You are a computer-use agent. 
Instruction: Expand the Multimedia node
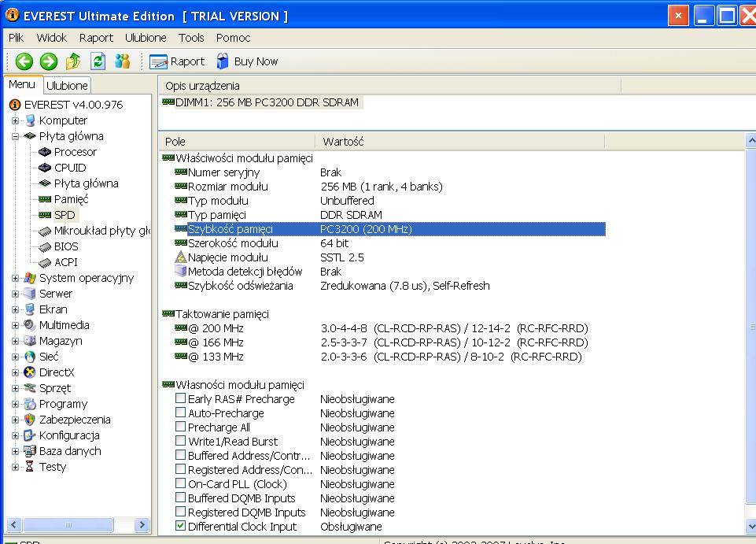pyautogui.click(x=15, y=326)
